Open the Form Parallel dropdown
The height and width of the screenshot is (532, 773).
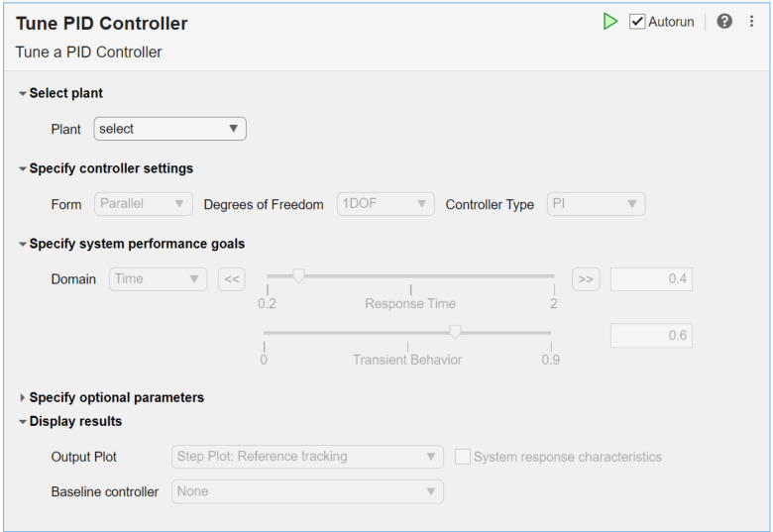[144, 204]
